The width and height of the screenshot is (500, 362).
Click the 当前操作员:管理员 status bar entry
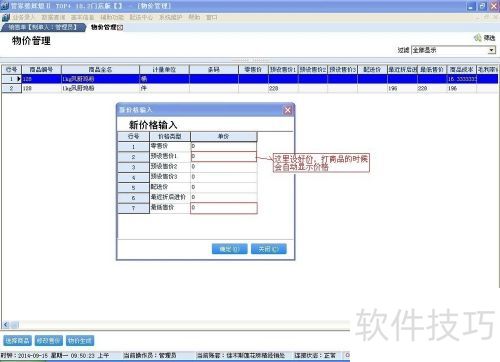click(x=150, y=356)
